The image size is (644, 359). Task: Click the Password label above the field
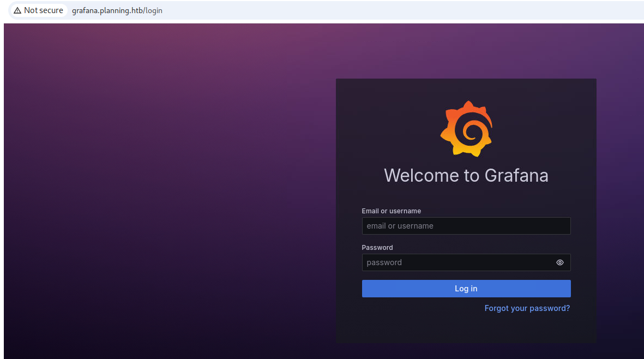[377, 247]
